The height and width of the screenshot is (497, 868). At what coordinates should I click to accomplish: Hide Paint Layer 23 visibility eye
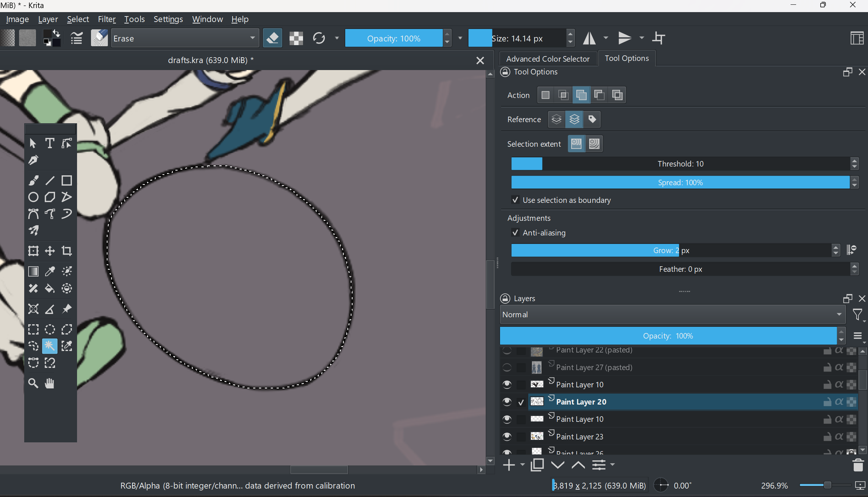tap(507, 436)
